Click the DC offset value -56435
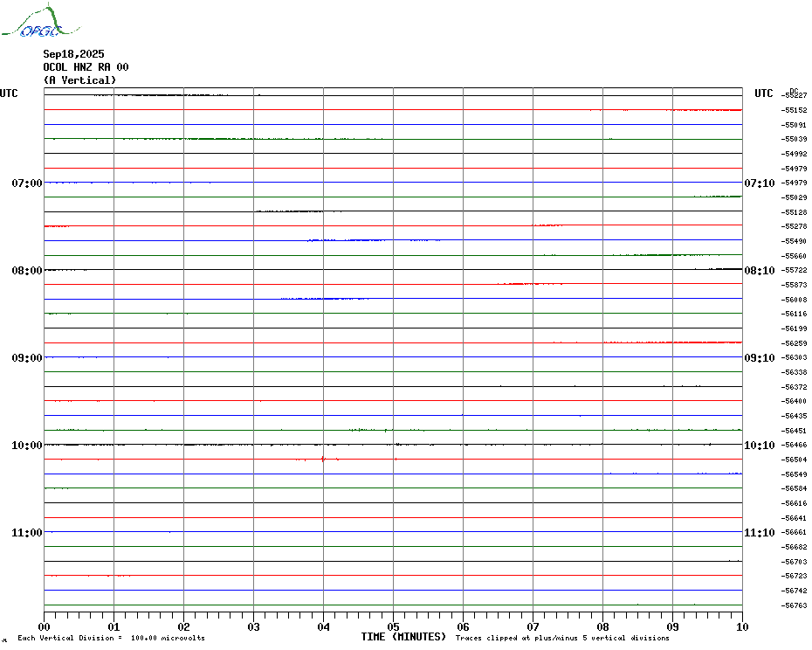Viewport: 812px width, 650px height. coord(795,416)
